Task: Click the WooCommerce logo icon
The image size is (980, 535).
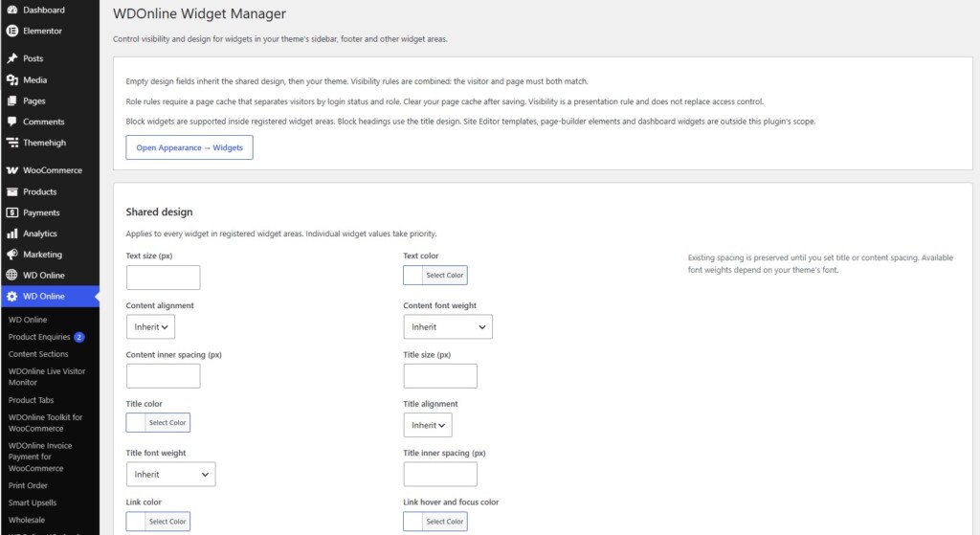Action: tap(11, 170)
